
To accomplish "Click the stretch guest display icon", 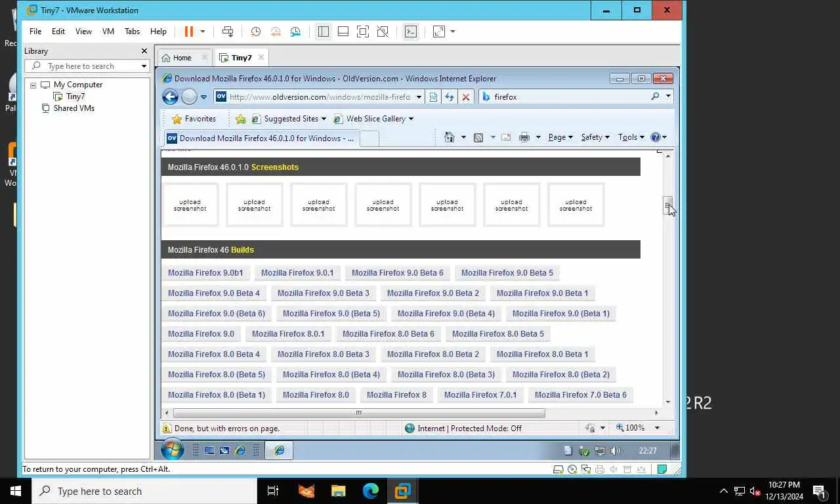I will coord(438,31).
